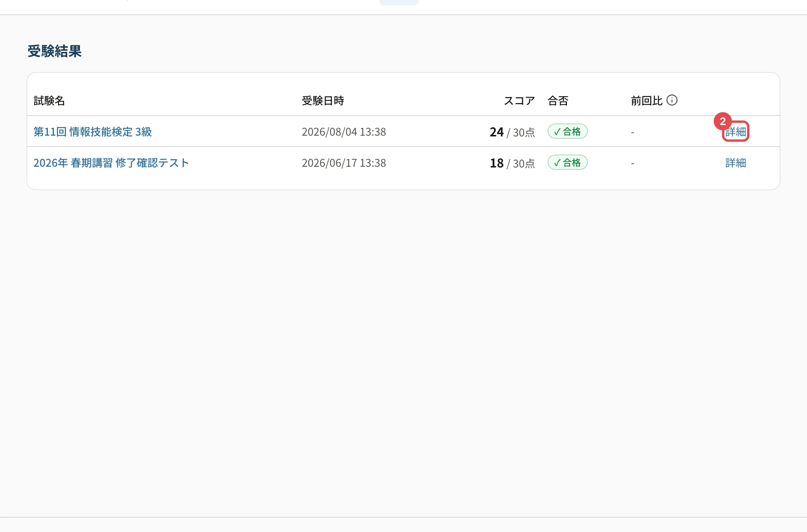Click the 受験日時 column header

[x=323, y=101]
